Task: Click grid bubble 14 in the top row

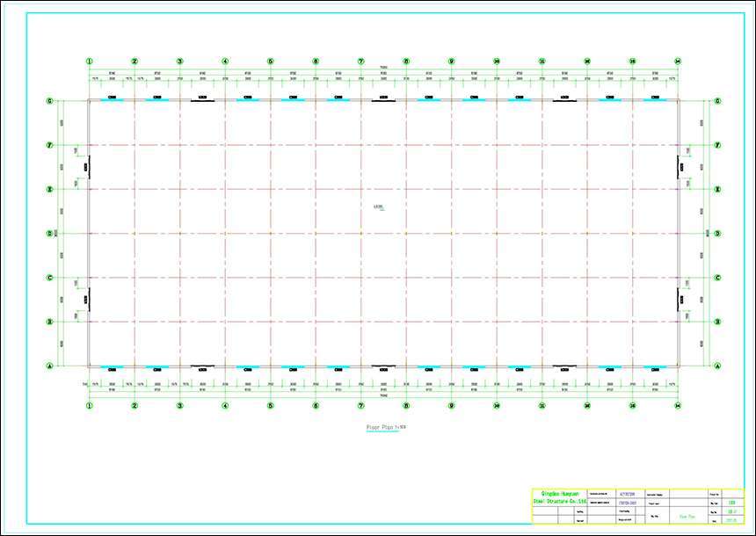Action: (x=678, y=62)
